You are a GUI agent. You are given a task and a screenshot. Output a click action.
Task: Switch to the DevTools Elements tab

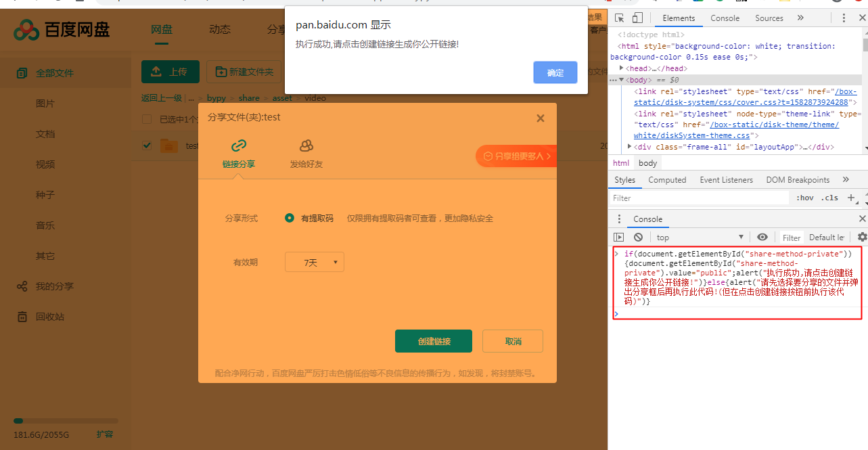point(679,18)
